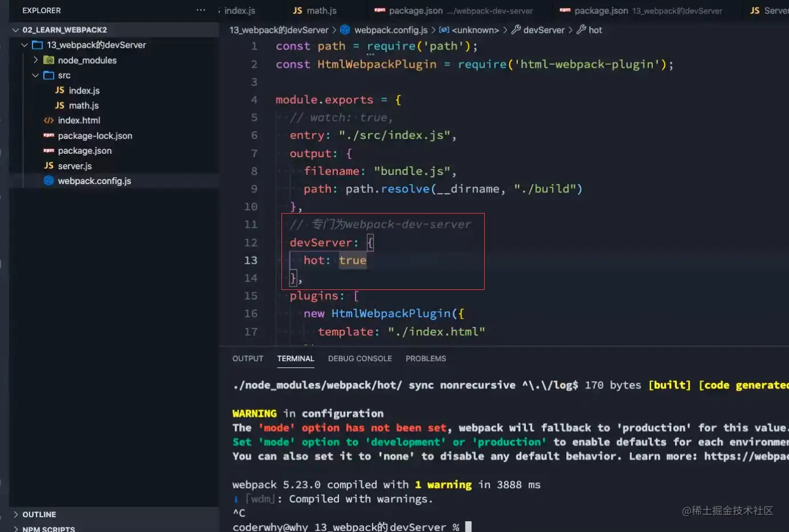Click the 'true' value on the hot line

pyautogui.click(x=353, y=260)
